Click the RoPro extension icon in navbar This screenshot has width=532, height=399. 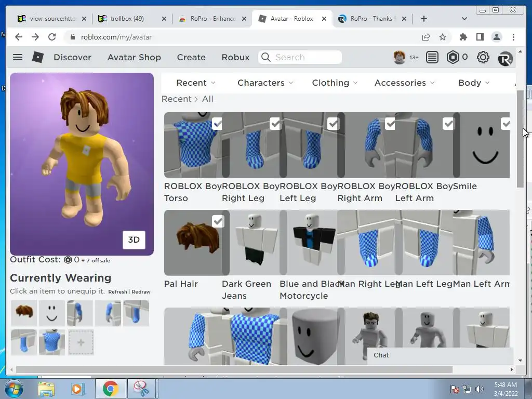coord(505,59)
